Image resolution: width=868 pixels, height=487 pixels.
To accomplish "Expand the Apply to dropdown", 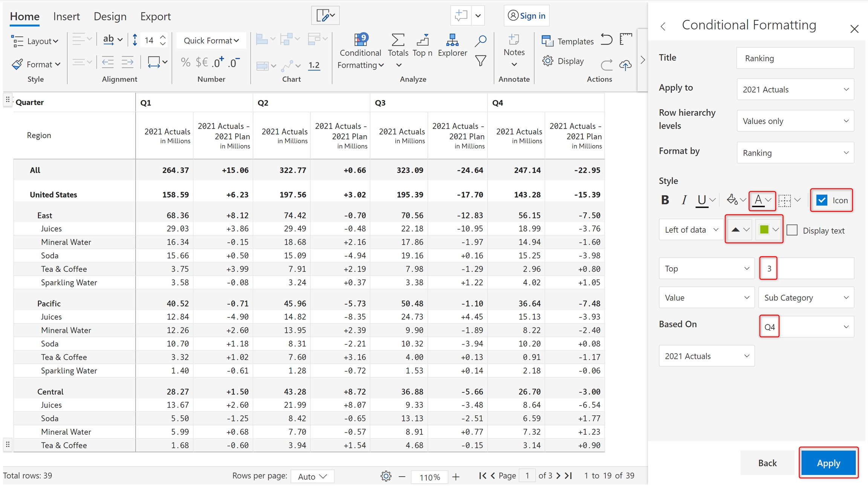I will click(x=795, y=90).
